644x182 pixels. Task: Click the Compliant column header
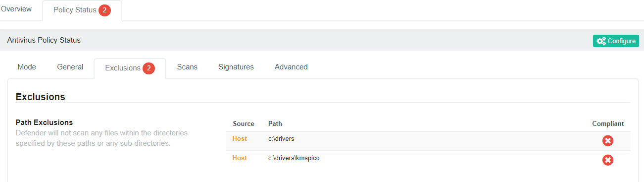coord(608,123)
